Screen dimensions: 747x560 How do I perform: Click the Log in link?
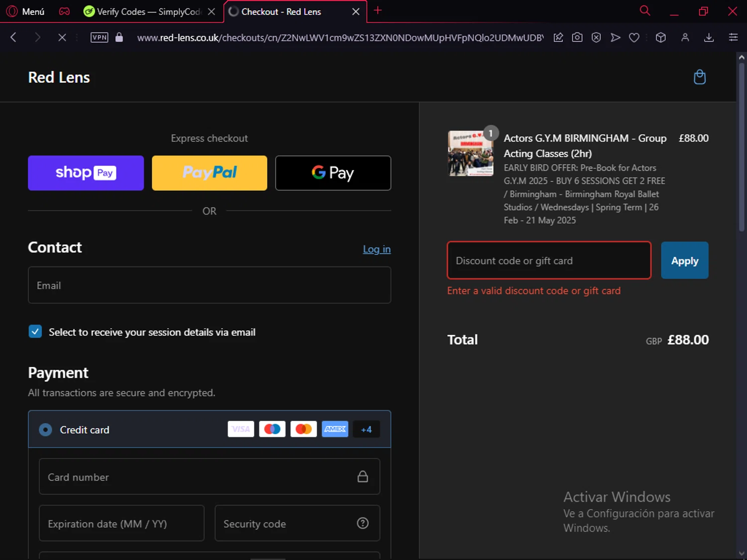376,249
